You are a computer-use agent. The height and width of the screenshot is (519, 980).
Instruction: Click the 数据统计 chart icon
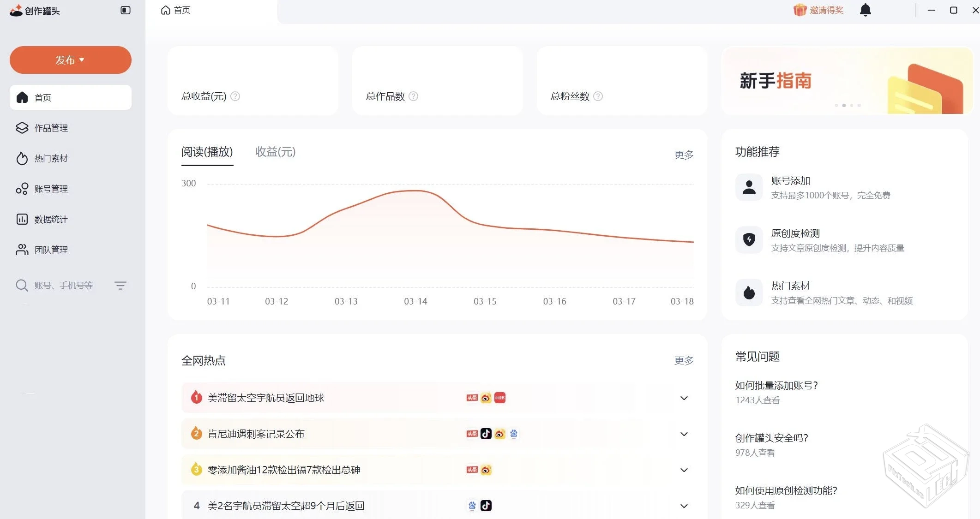click(x=22, y=219)
